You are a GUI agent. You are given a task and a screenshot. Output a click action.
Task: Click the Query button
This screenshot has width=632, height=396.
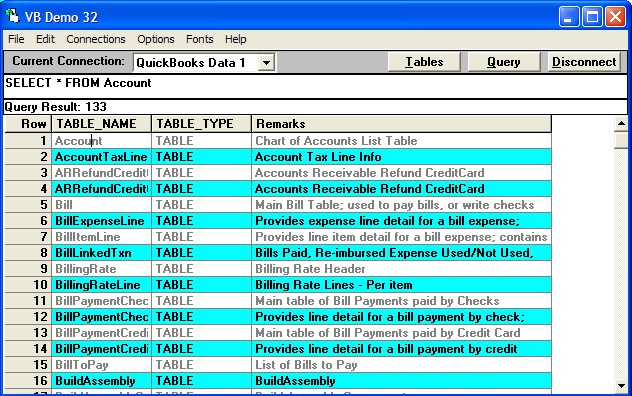pyautogui.click(x=503, y=62)
